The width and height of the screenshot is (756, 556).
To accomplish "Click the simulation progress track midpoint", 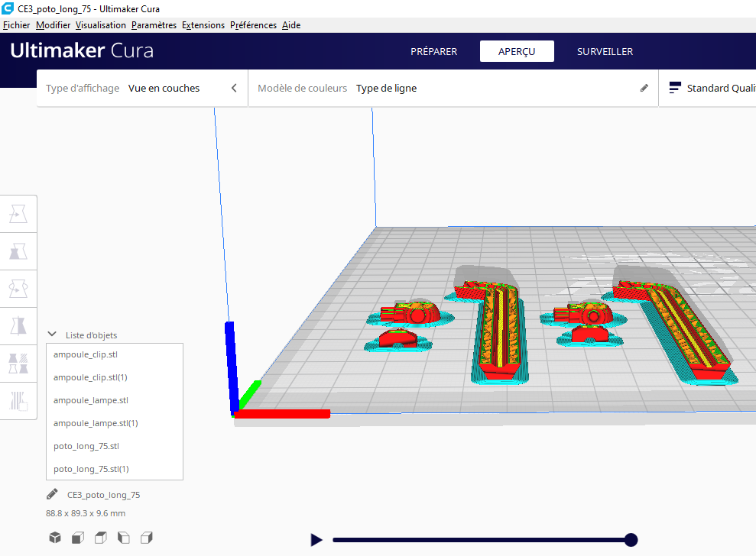I will pos(482,540).
